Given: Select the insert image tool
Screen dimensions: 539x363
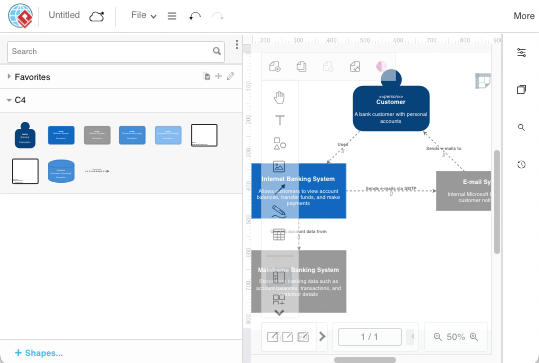Looking at the screenshot, I should tap(279, 166).
